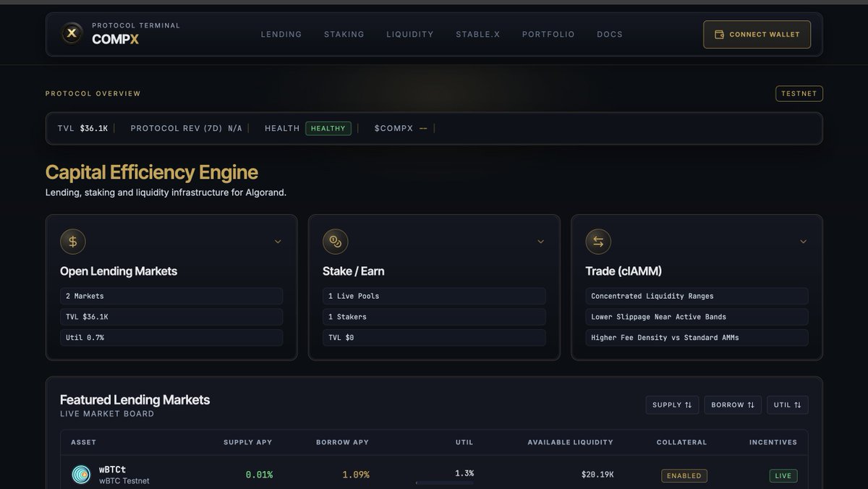Screen dimensions: 868x489
Task: Click the coins icon on Stake / Earn
Action: point(335,242)
